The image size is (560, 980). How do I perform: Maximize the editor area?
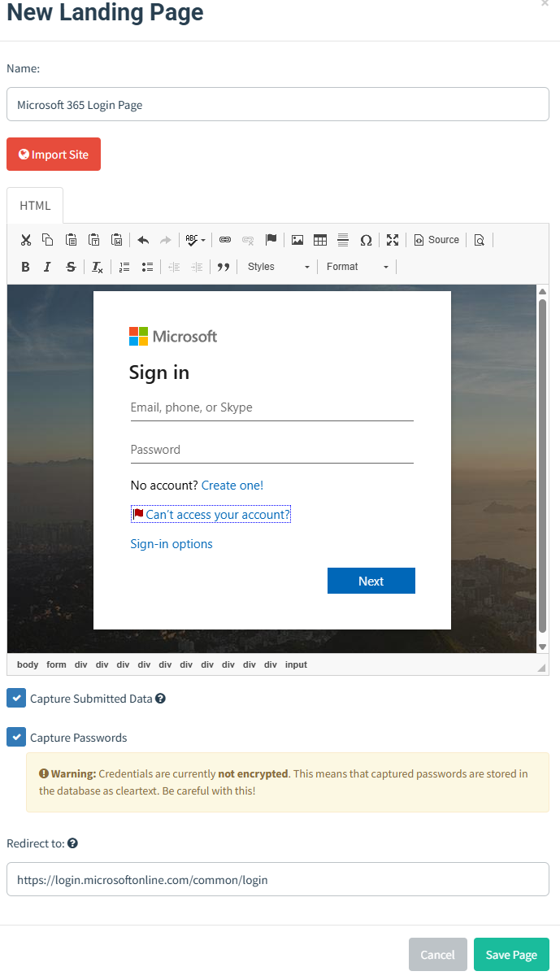[393, 240]
